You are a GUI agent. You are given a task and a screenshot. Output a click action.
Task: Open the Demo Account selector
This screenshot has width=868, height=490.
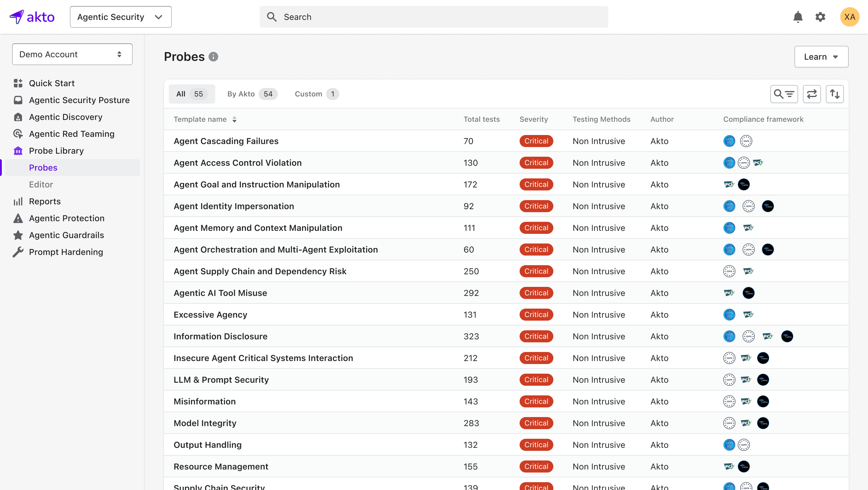72,54
